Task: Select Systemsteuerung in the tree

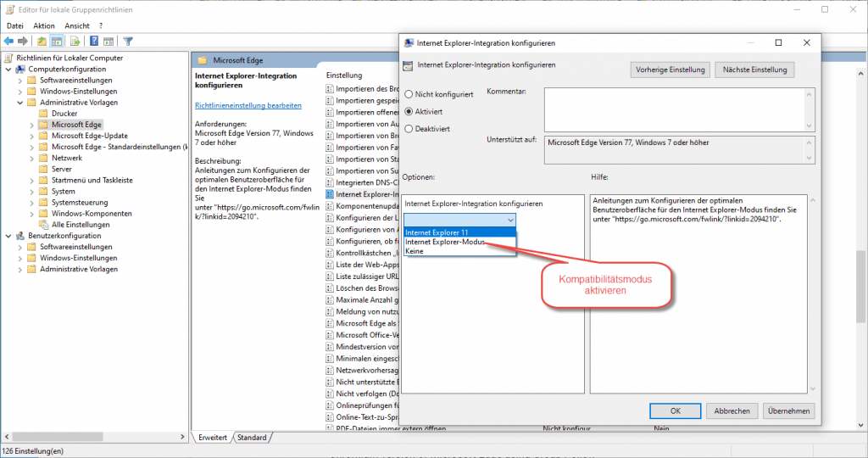Action: click(x=80, y=203)
